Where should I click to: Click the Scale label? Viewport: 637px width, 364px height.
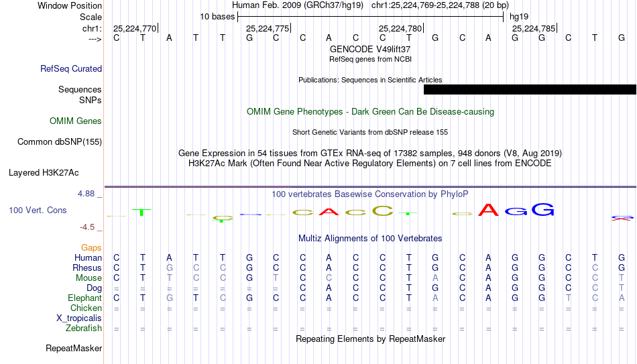(91, 17)
